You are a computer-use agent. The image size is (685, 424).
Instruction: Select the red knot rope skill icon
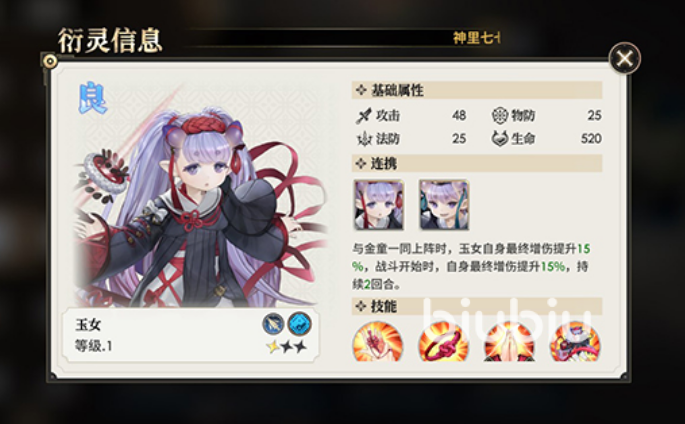(x=443, y=342)
